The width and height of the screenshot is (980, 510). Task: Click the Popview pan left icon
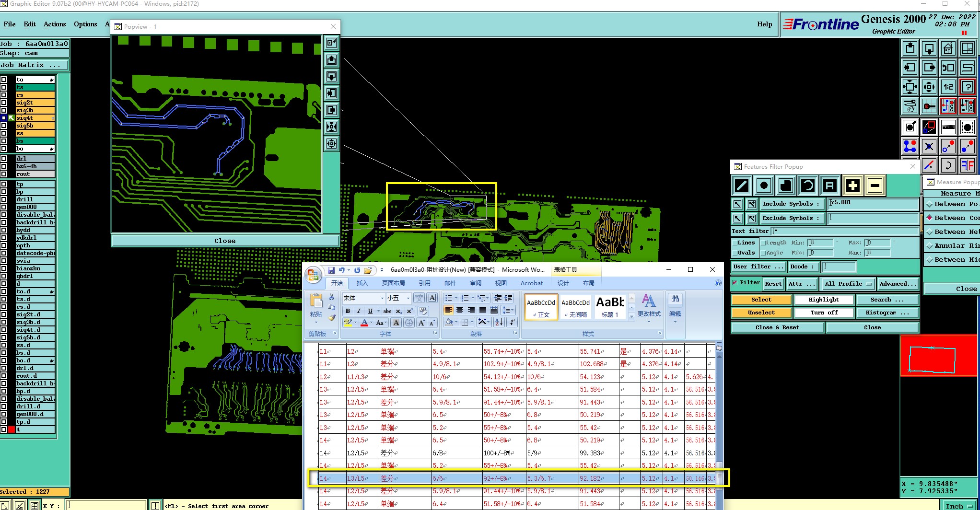point(331,93)
